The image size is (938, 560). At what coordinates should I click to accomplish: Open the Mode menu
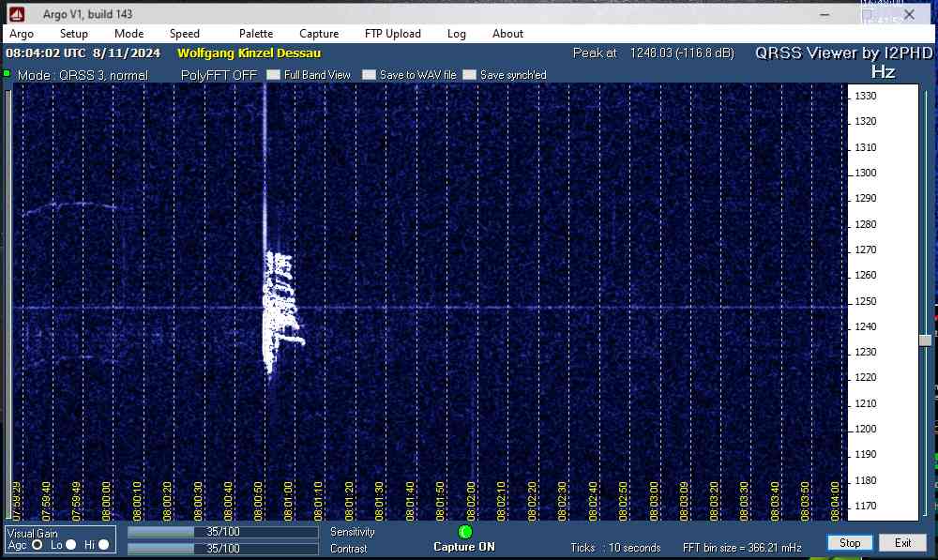pyautogui.click(x=129, y=34)
